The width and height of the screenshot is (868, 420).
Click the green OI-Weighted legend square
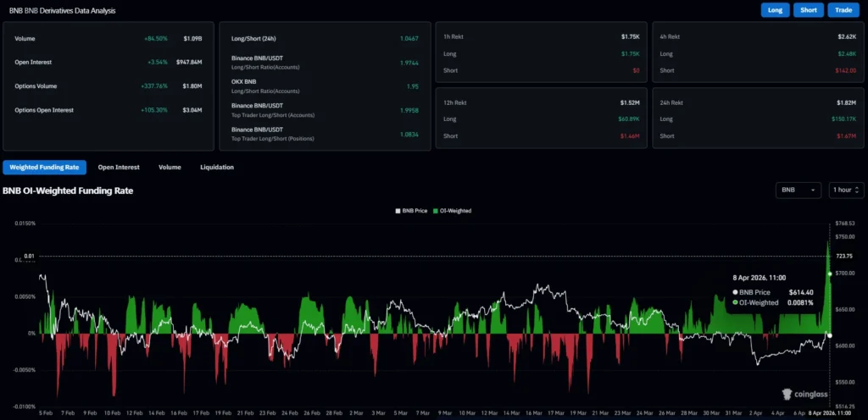click(437, 211)
